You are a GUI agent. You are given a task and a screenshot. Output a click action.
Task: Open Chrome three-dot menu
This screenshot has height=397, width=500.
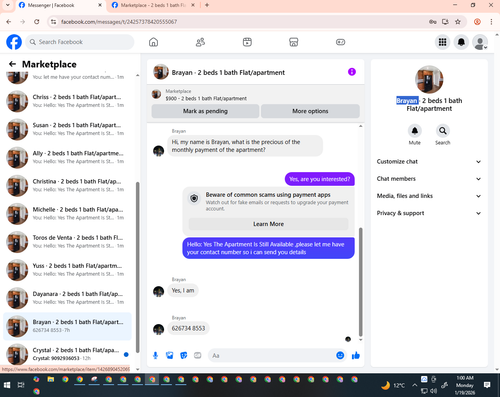[491, 22]
